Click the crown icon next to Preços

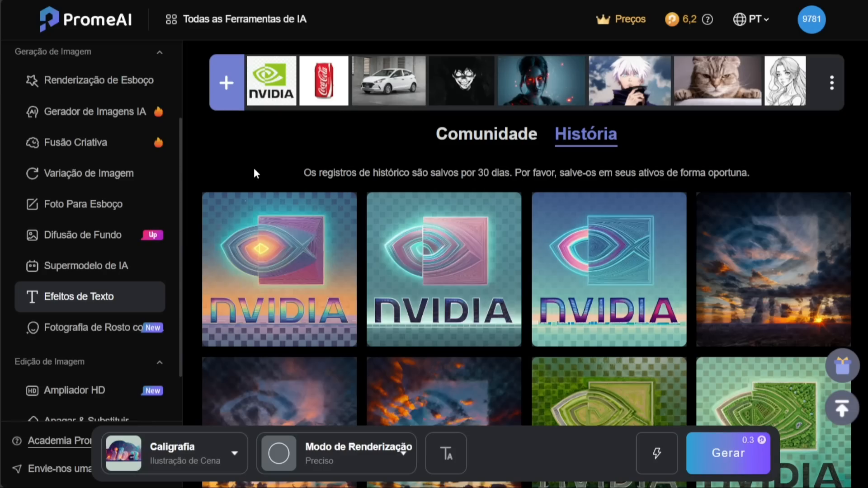pyautogui.click(x=603, y=19)
